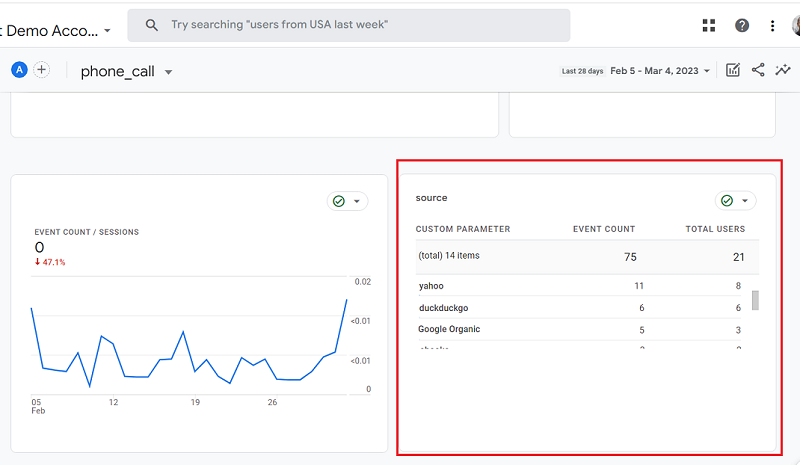The image size is (800, 465).
Task: Click the Google Organic source row
Action: (x=449, y=329)
